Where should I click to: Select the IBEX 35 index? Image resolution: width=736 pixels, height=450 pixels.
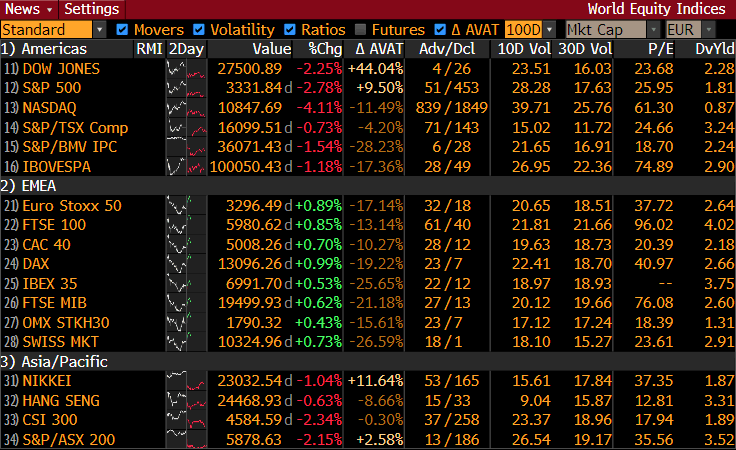coord(50,283)
